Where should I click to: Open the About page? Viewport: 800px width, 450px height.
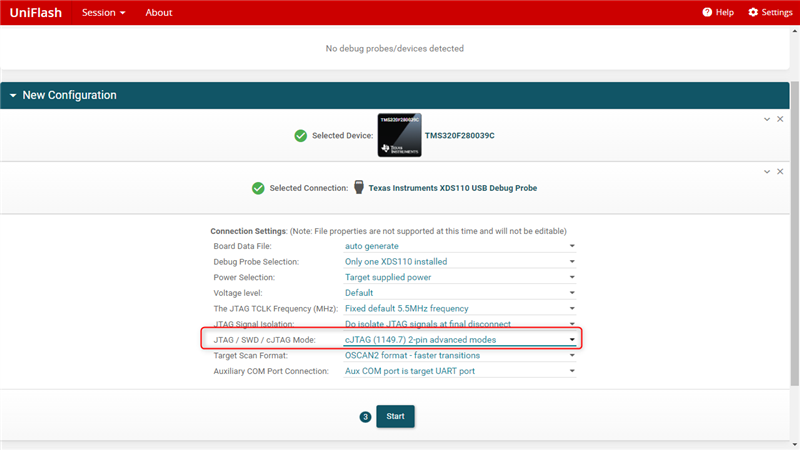coord(159,13)
